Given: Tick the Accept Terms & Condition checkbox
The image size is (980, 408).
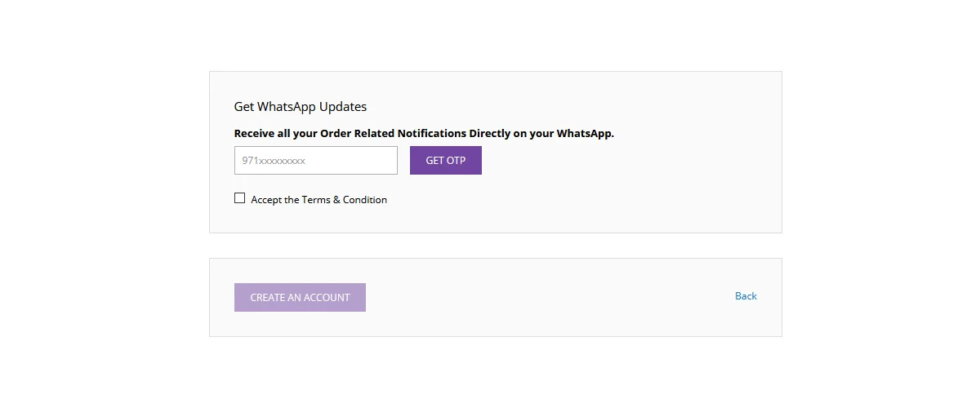Looking at the screenshot, I should pos(239,198).
